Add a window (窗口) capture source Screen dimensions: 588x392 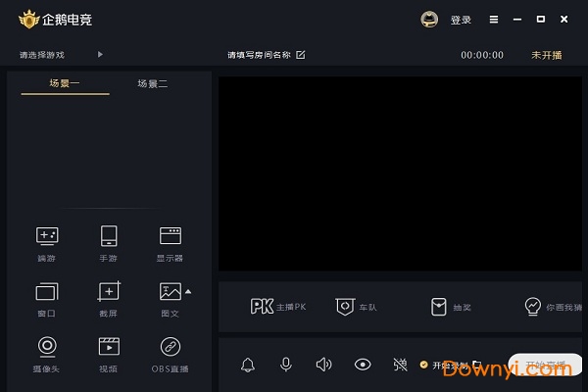coord(47,299)
